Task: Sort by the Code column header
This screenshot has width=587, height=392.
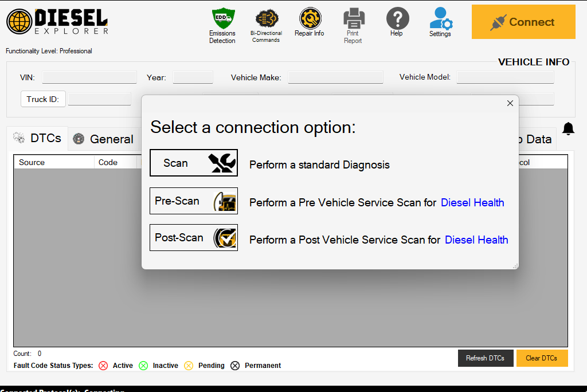Action: point(115,162)
